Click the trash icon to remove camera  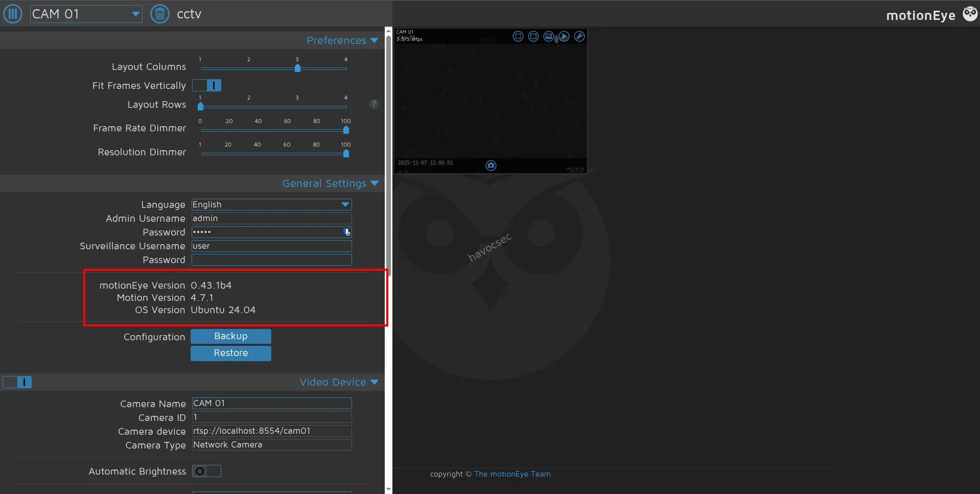coord(160,14)
